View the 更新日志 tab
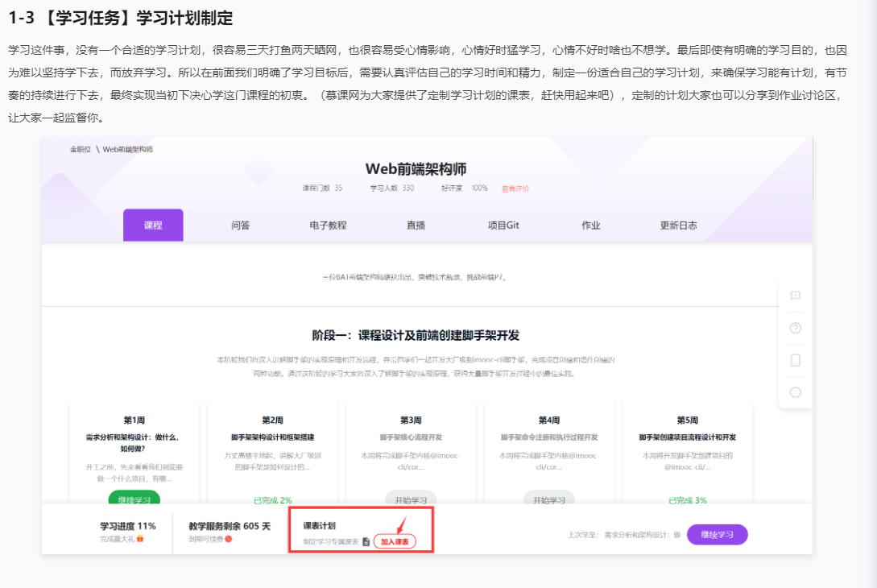The width and height of the screenshot is (877, 588). tap(678, 226)
